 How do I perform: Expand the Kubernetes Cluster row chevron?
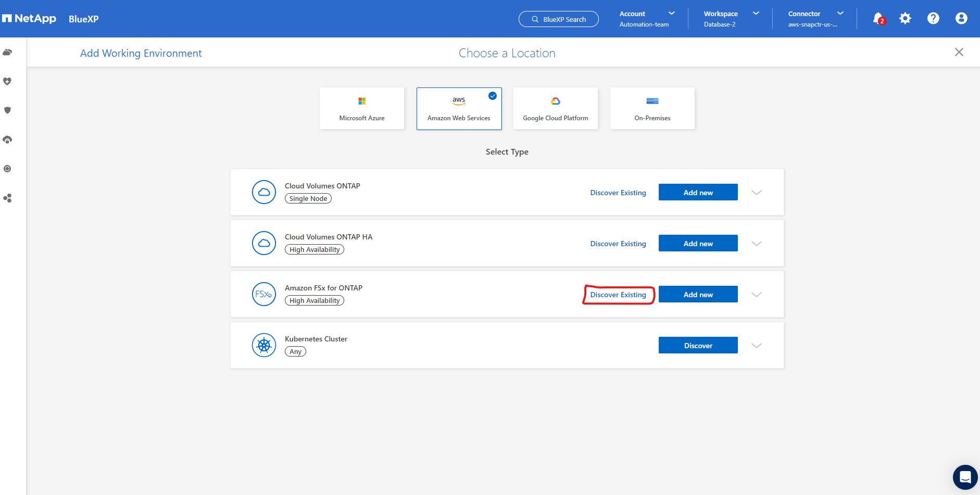(757, 346)
